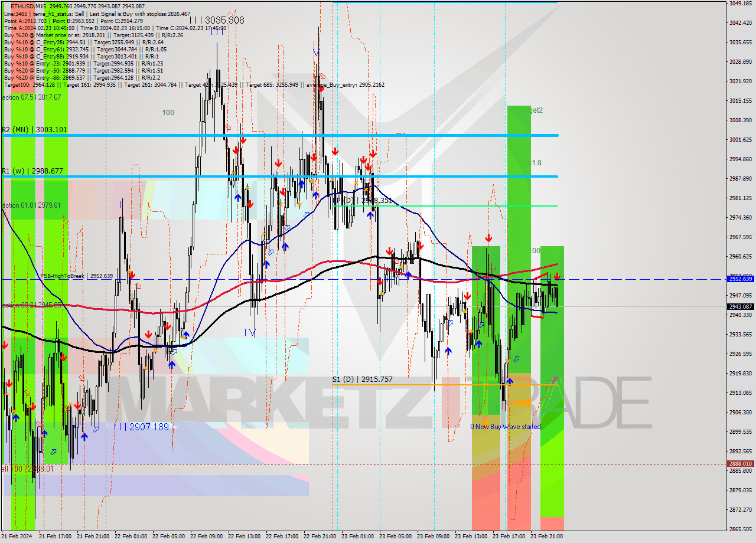756x543 pixels.
Task: Select the R2 (MN) | 3003.101 label
Action: click(34, 129)
